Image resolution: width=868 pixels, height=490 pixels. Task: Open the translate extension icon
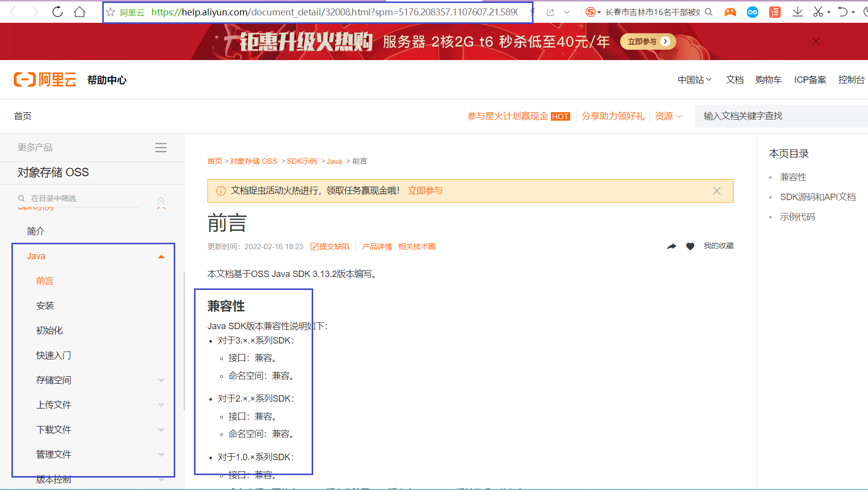point(775,12)
